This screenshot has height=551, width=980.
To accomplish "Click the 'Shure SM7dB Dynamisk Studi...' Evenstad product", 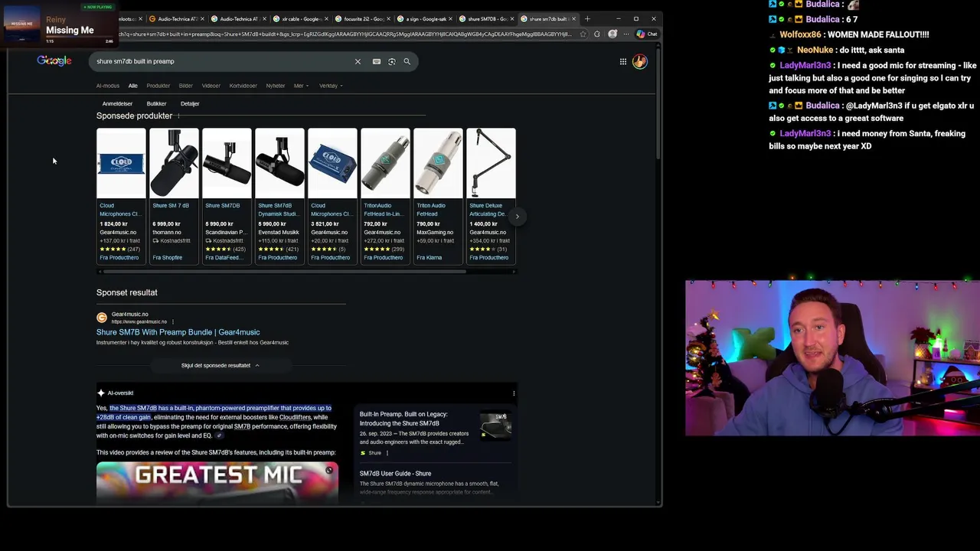I will [279, 196].
